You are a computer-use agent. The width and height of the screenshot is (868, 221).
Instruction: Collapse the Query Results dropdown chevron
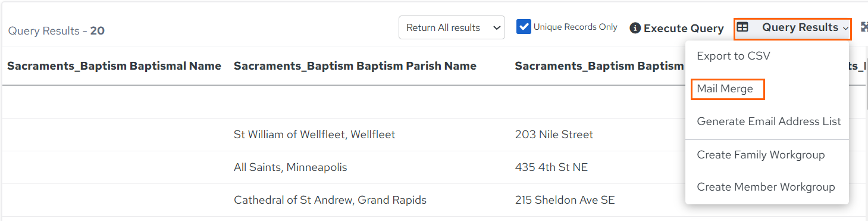pos(845,28)
